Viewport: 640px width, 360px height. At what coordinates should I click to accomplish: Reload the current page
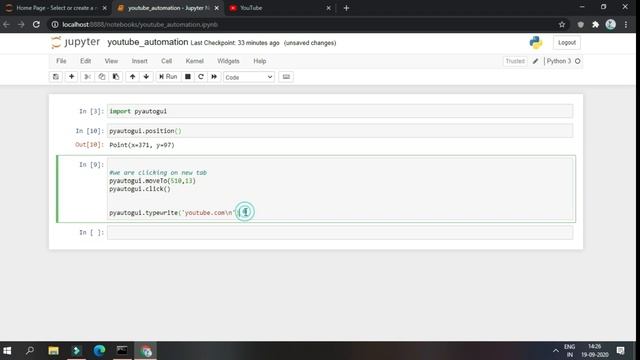(36, 24)
